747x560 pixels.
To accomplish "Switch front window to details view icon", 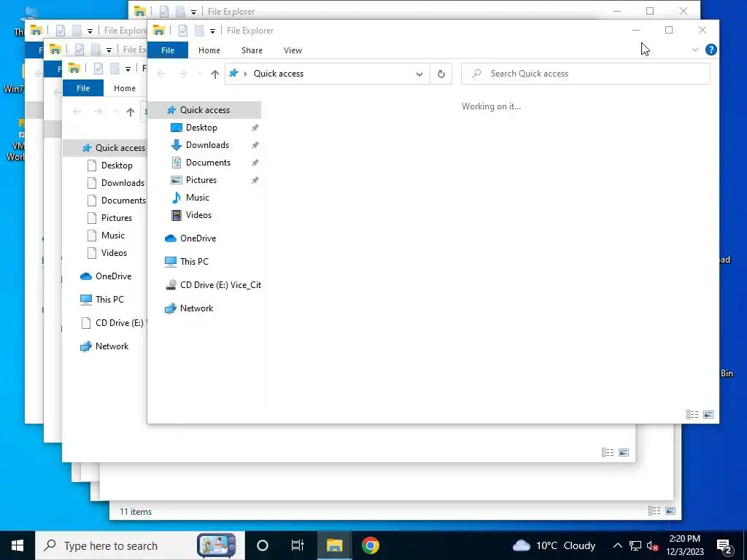I will click(x=692, y=414).
